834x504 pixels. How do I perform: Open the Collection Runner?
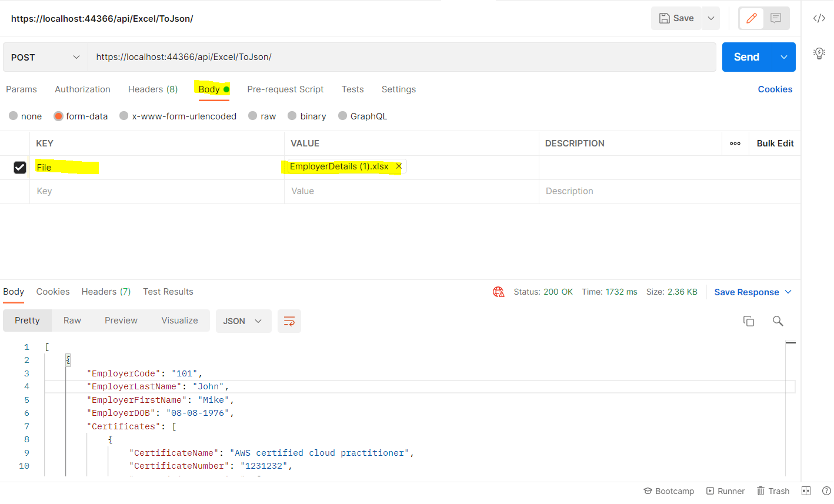725,490
